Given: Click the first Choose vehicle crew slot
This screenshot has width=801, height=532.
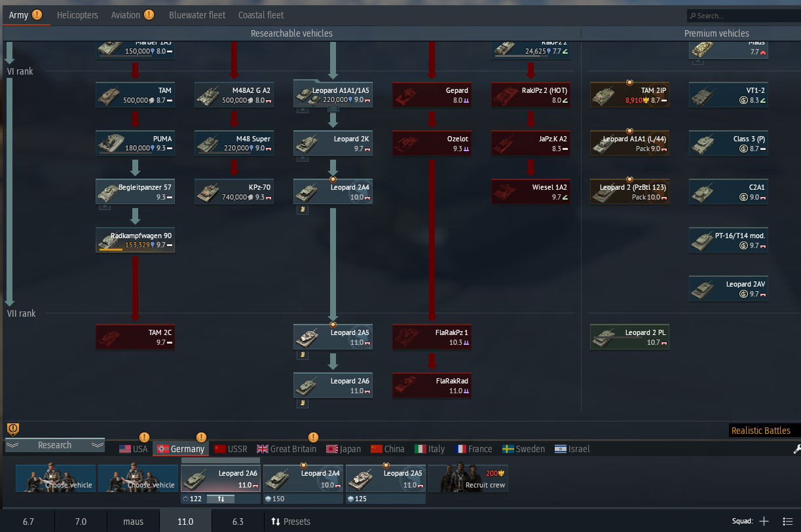Looking at the screenshot, I should coord(56,478).
